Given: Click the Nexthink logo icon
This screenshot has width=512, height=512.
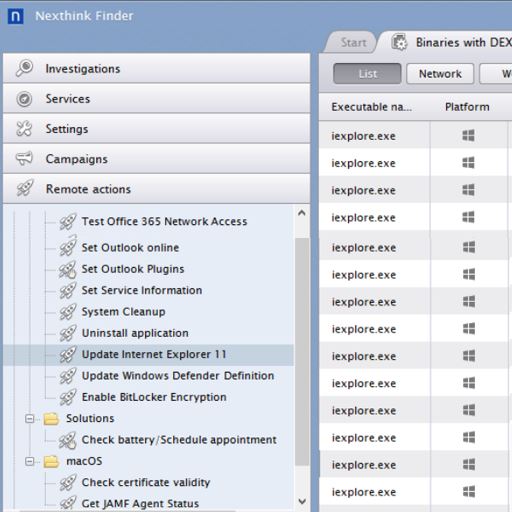Looking at the screenshot, I should point(15,16).
